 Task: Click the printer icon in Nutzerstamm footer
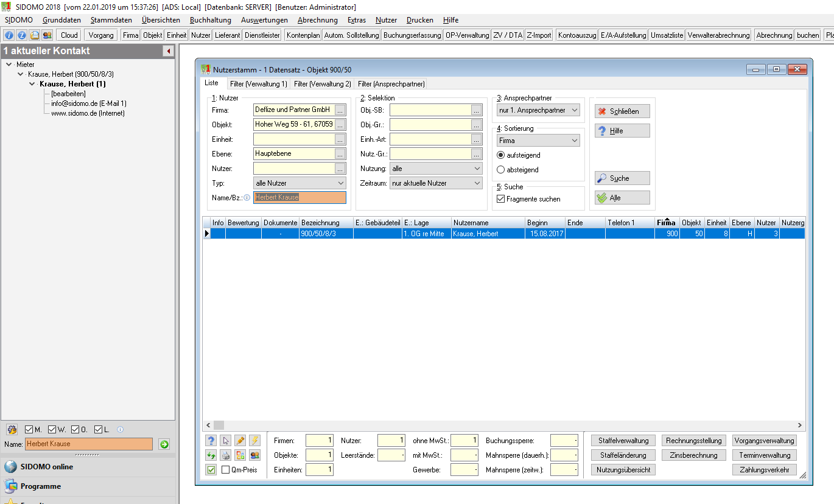click(226, 455)
